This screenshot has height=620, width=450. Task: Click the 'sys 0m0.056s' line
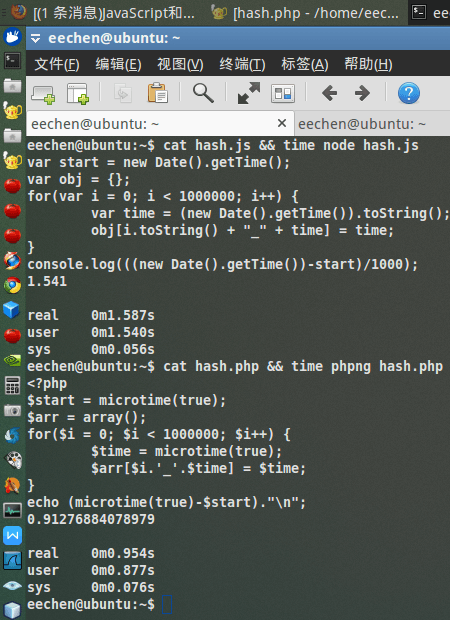pyautogui.click(x=91, y=349)
